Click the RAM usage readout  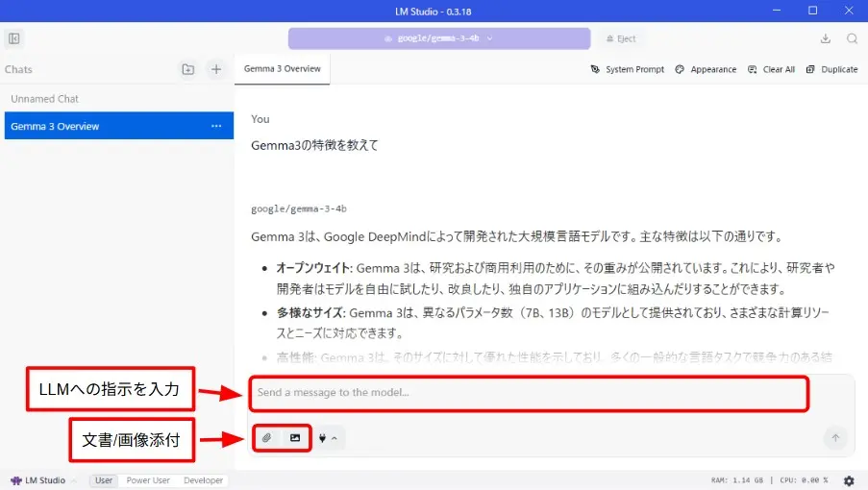pyautogui.click(x=737, y=480)
